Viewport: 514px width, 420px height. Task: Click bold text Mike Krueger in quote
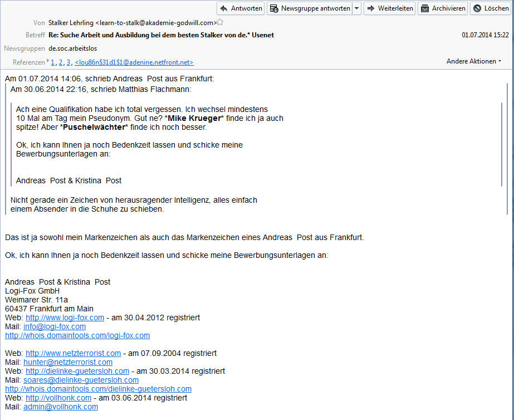click(194, 118)
